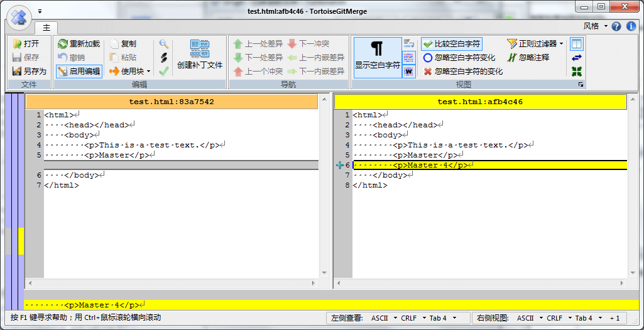Toggle 显示空白字符 (show whitespace) button
Viewport: 644px width, 330px height.
[377, 56]
